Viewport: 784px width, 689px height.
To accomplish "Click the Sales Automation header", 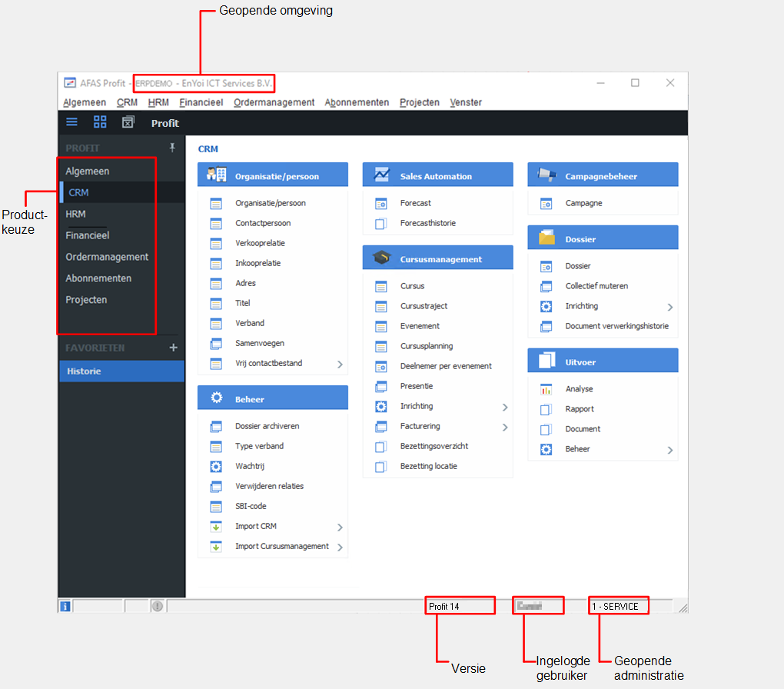I will (x=437, y=175).
